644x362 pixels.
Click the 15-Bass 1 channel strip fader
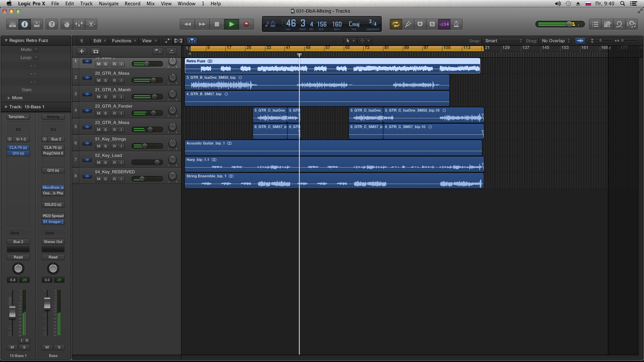12,312
